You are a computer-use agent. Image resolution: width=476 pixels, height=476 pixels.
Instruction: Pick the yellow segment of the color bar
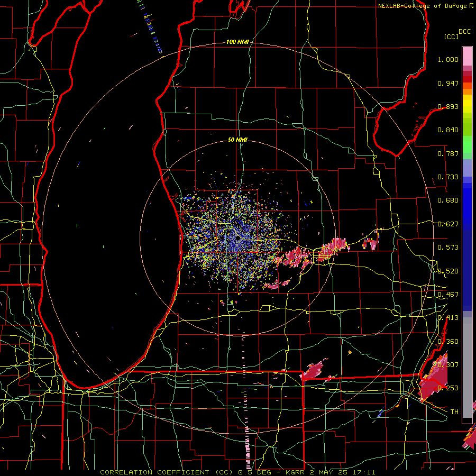coord(467,104)
